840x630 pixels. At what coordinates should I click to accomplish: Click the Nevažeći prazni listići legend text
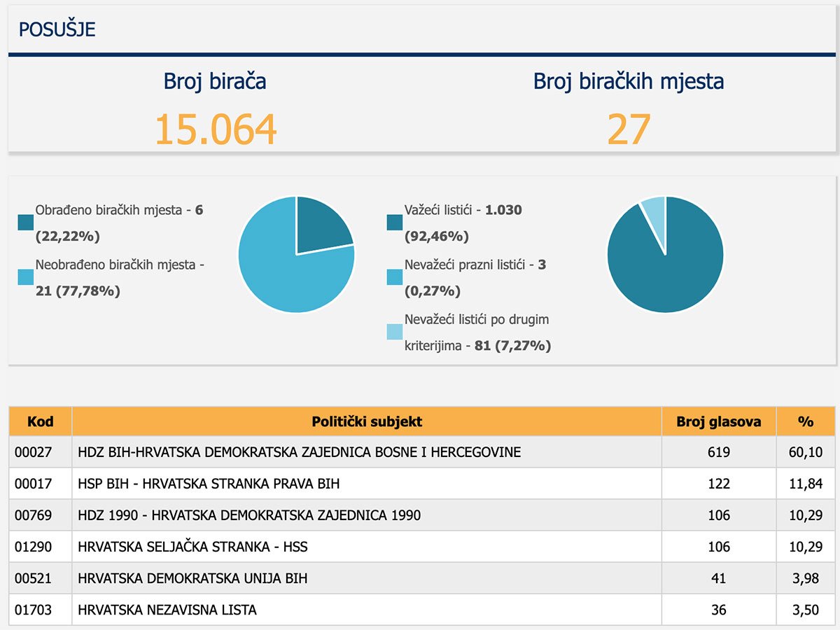[475, 277]
